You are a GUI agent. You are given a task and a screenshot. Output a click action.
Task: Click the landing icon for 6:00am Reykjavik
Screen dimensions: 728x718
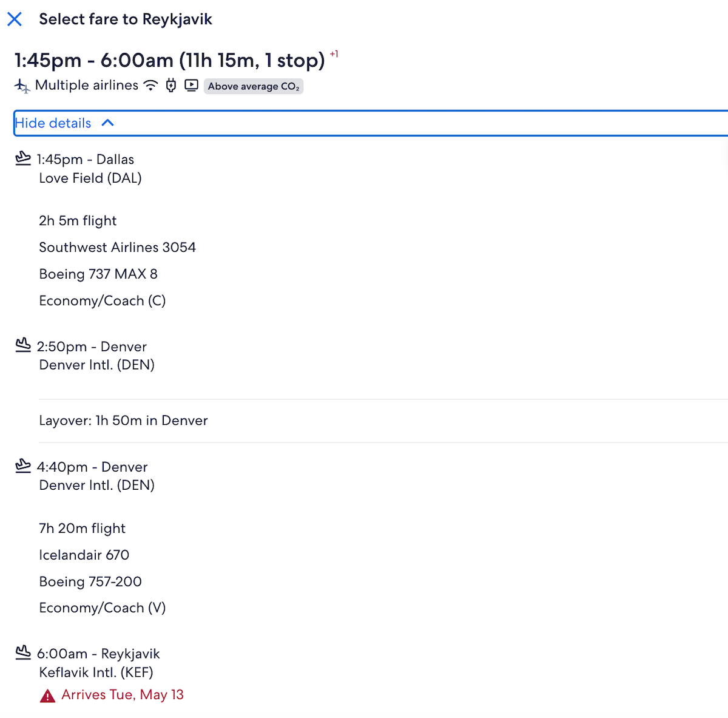23,652
